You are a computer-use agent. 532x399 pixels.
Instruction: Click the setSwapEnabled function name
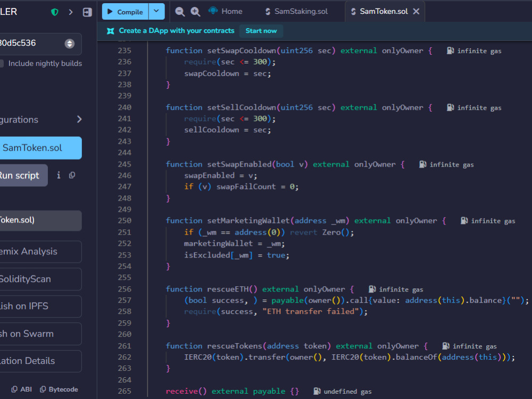pyautogui.click(x=239, y=164)
